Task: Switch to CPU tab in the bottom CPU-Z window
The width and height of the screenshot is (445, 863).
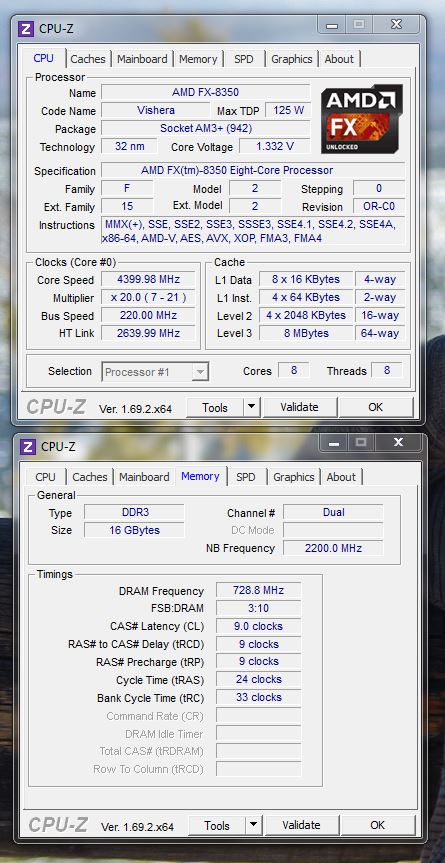Action: 45,477
